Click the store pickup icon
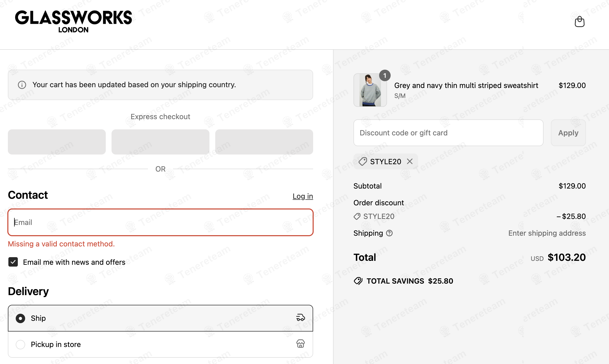 pyautogui.click(x=301, y=344)
